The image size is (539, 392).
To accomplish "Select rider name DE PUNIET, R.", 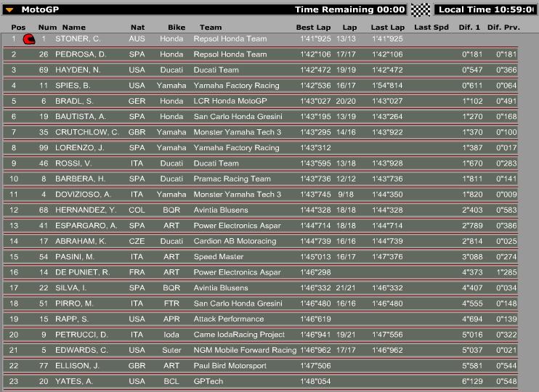I will tap(83, 272).
